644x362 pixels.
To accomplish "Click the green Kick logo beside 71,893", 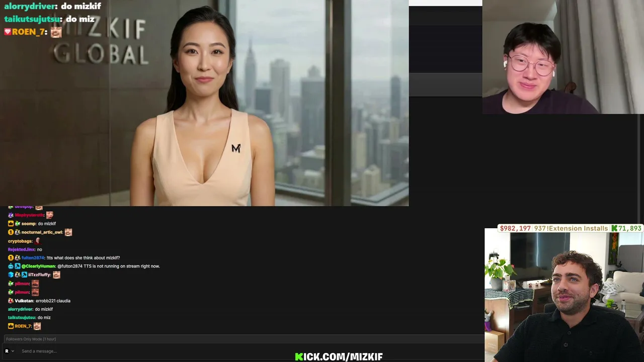I will (x=614, y=228).
